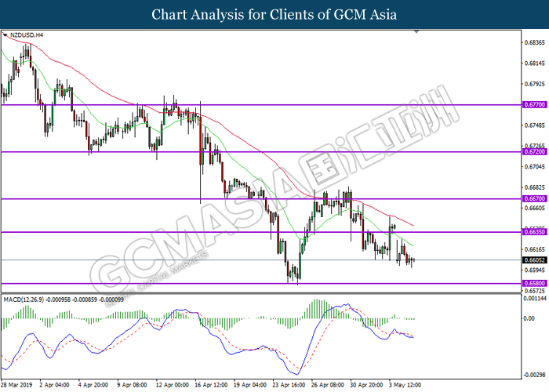Click the 30 Apr 20:00 time label
The width and height of the screenshot is (549, 392).
(x=366, y=385)
